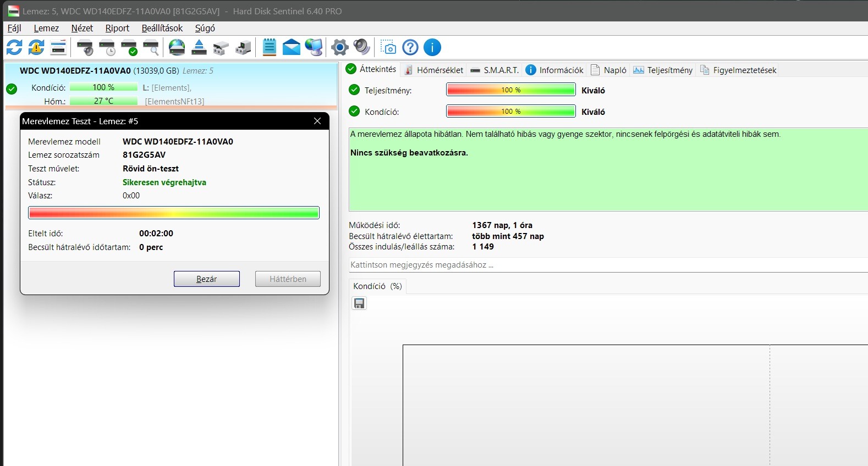Screen dimensions: 868x466
Task: Switch to the Teljesítmény tab
Action: point(663,70)
